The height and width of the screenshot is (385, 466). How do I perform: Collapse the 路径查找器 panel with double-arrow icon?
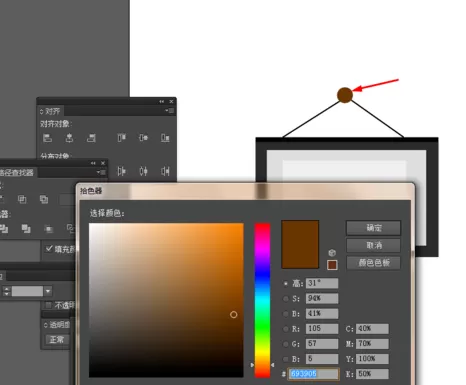coord(93,163)
